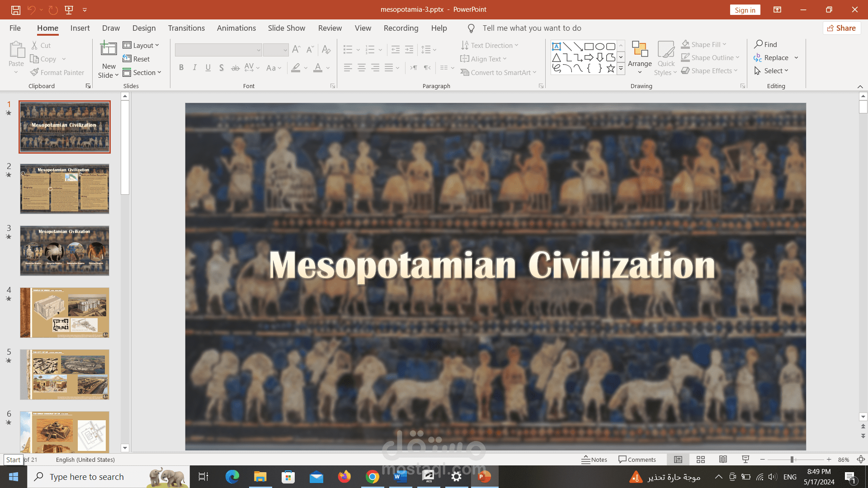Viewport: 868px width, 488px height.
Task: Select slide 3 thumbnail
Action: (x=65, y=251)
